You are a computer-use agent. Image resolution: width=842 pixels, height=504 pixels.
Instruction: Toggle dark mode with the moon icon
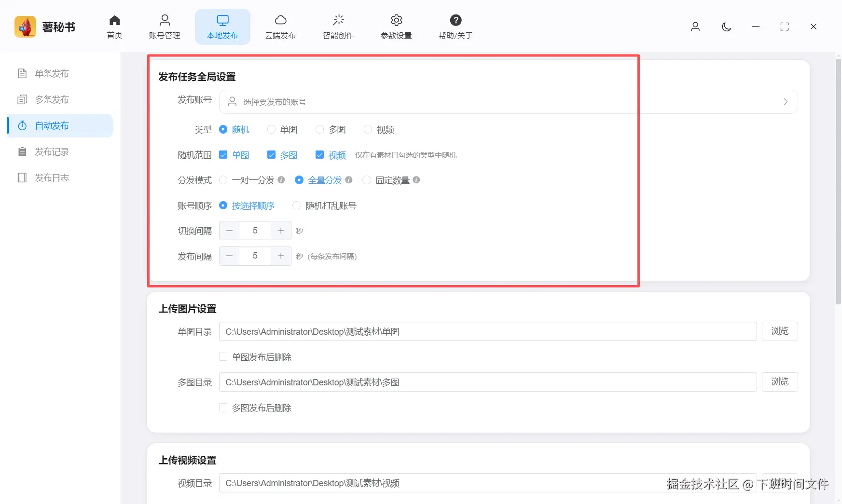(726, 27)
